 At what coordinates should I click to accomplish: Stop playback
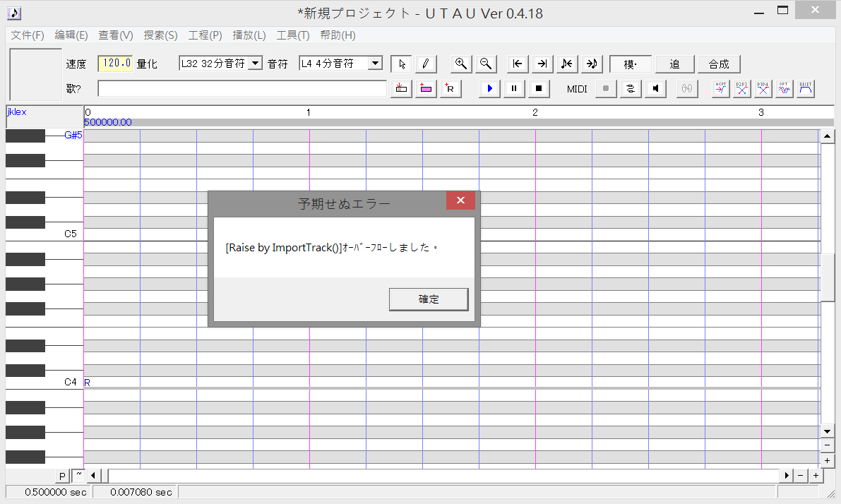coord(539,88)
